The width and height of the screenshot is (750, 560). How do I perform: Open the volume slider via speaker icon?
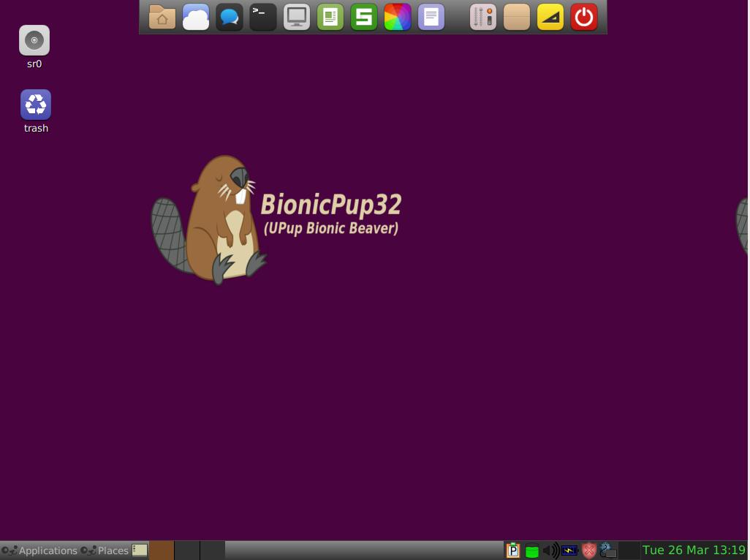click(550, 550)
